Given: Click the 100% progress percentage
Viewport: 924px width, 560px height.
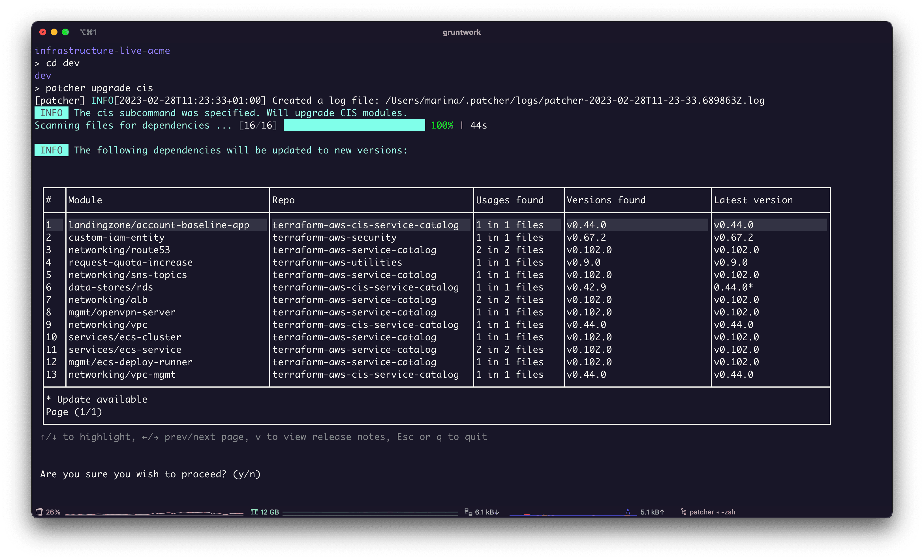Looking at the screenshot, I should (x=442, y=125).
